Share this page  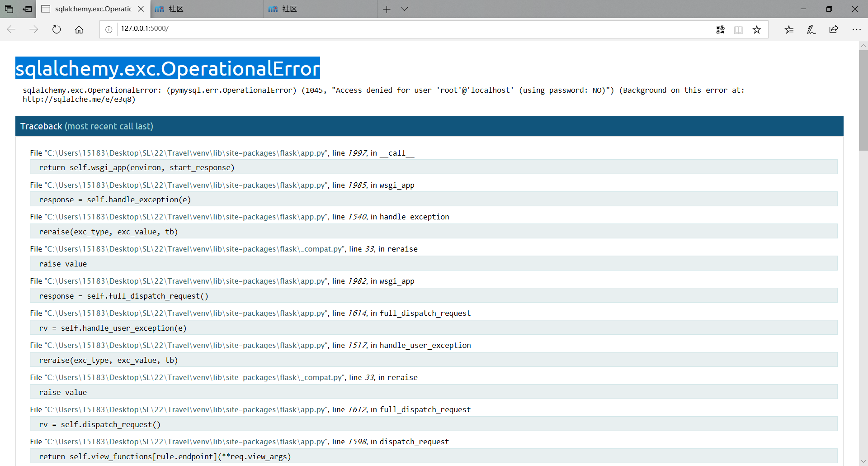point(834,29)
